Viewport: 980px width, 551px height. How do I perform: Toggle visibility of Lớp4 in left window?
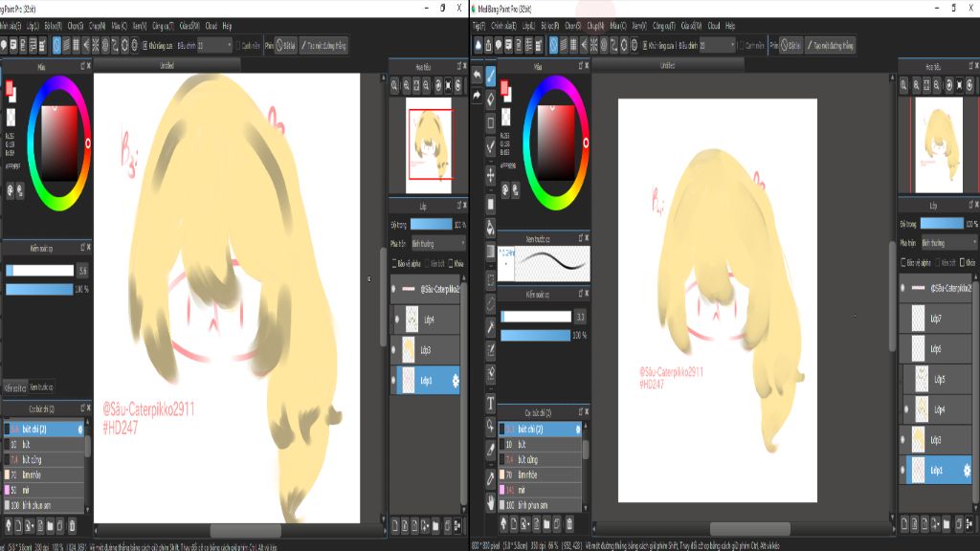[x=396, y=320]
